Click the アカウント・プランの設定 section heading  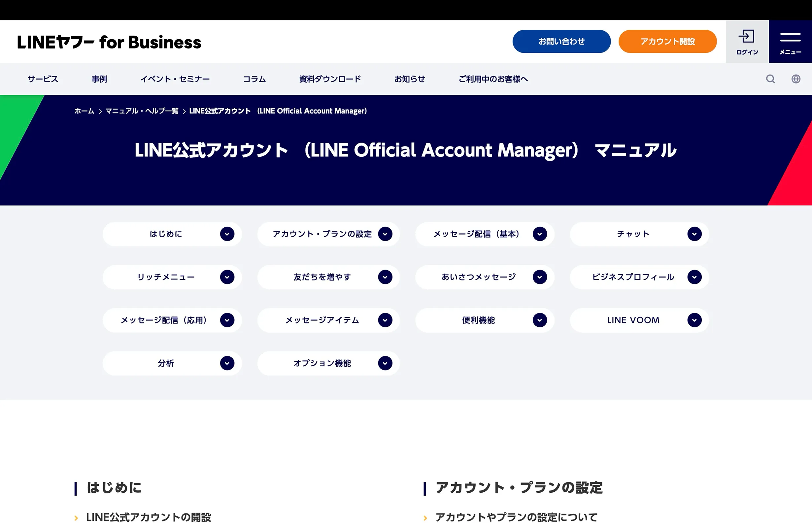click(519, 488)
